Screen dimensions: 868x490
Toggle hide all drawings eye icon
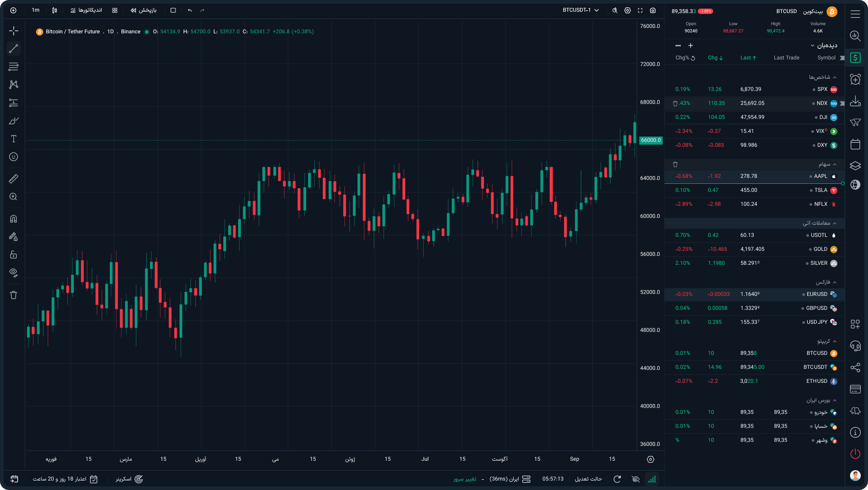point(14,273)
